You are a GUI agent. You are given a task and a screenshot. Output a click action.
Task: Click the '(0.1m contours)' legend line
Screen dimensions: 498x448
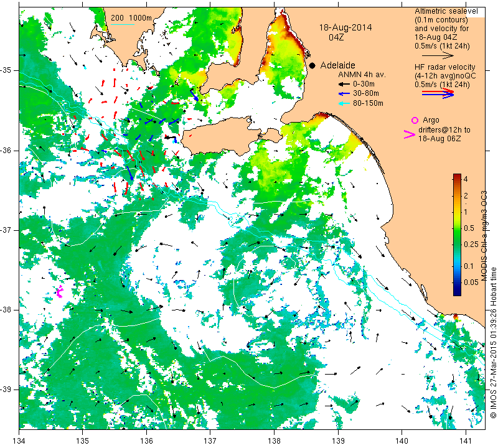441,20
